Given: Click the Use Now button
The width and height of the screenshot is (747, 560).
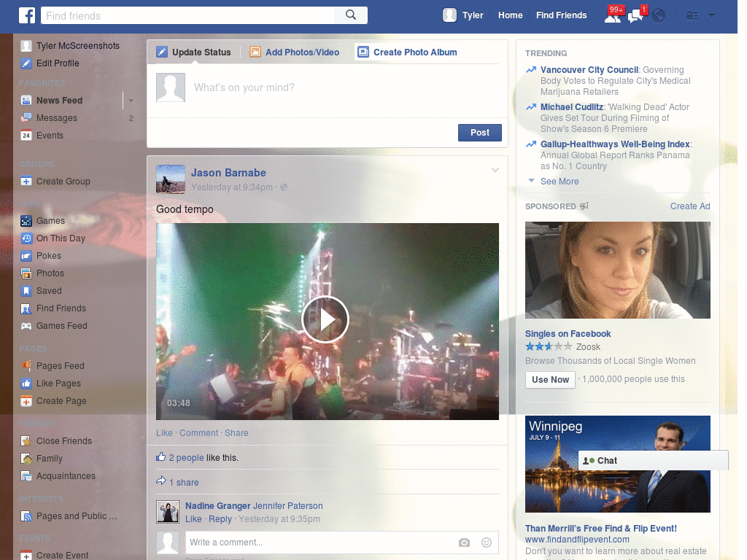Looking at the screenshot, I should click(550, 379).
